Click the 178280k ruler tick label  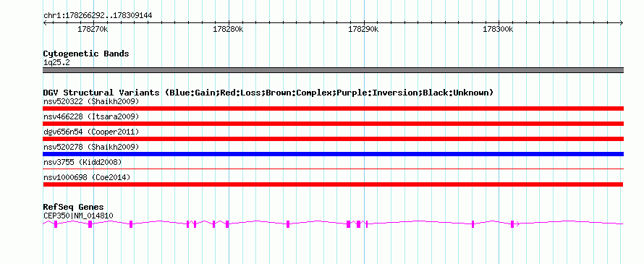click(228, 30)
